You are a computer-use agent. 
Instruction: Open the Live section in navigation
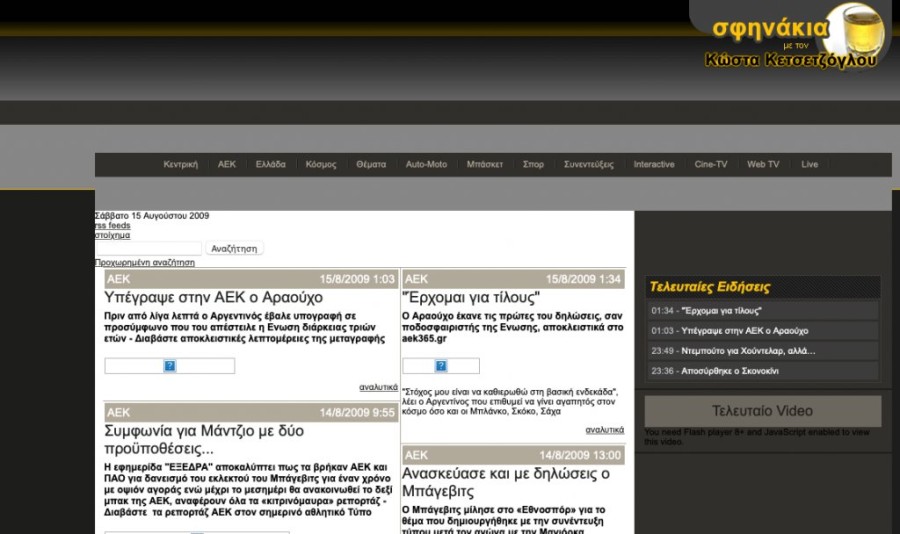(x=809, y=164)
